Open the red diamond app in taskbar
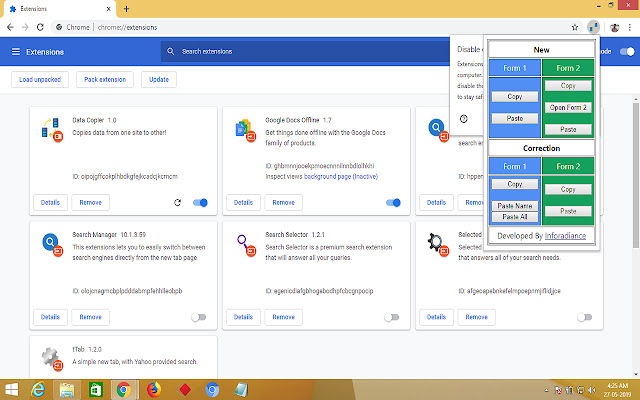This screenshot has width=640, height=400. 184,390
